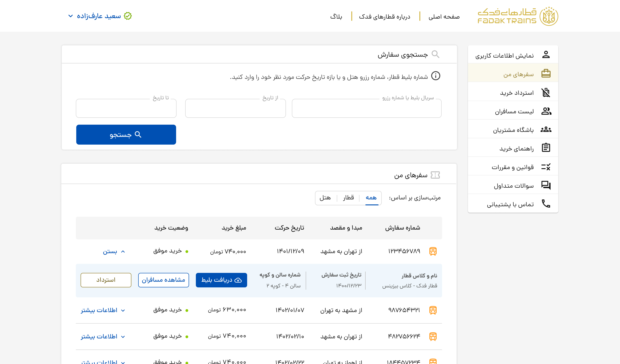Screen dimensions: 620x364
Task: Expand اطلاعات بیشتر for order ۹۸۷۶۵۴۳۲۱
Action: [x=103, y=310]
